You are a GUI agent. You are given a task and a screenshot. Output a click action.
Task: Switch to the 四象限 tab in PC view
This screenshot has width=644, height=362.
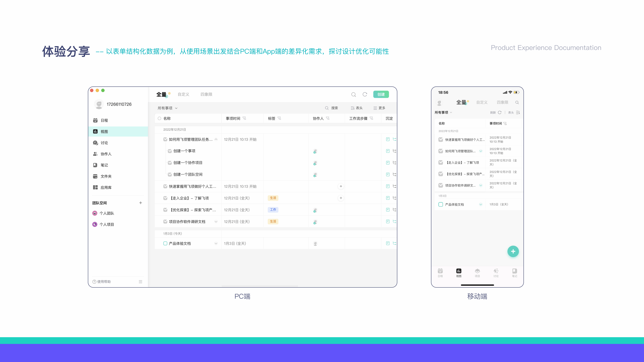tap(206, 94)
